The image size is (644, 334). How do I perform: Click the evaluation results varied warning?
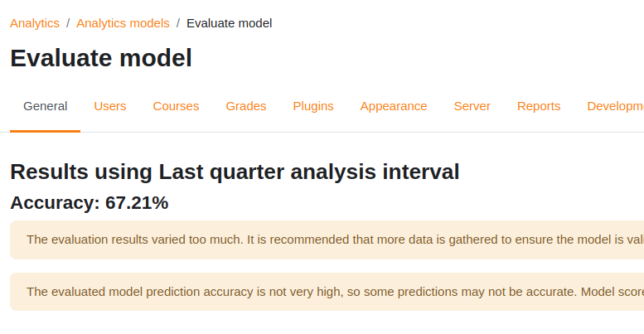(327, 240)
